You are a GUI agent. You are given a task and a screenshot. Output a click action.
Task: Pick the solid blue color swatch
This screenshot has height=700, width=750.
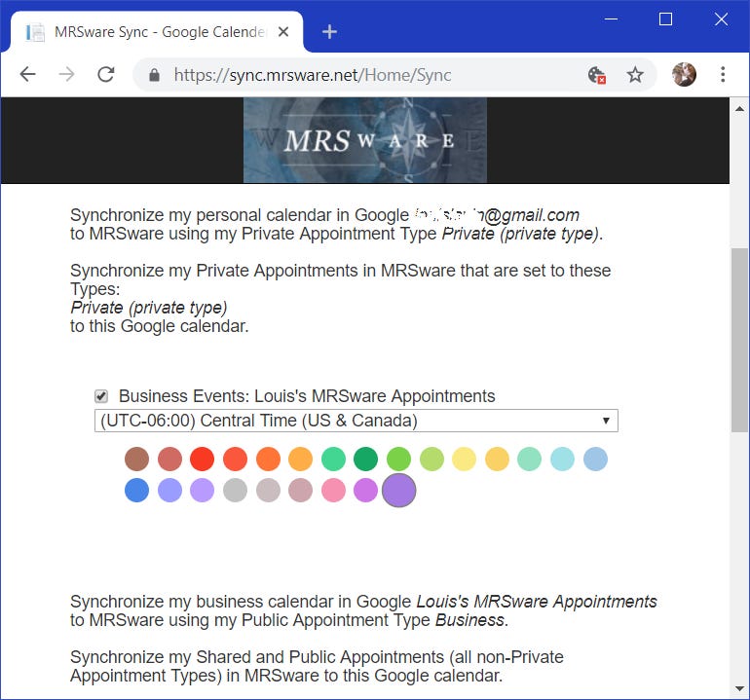pyautogui.click(x=136, y=490)
